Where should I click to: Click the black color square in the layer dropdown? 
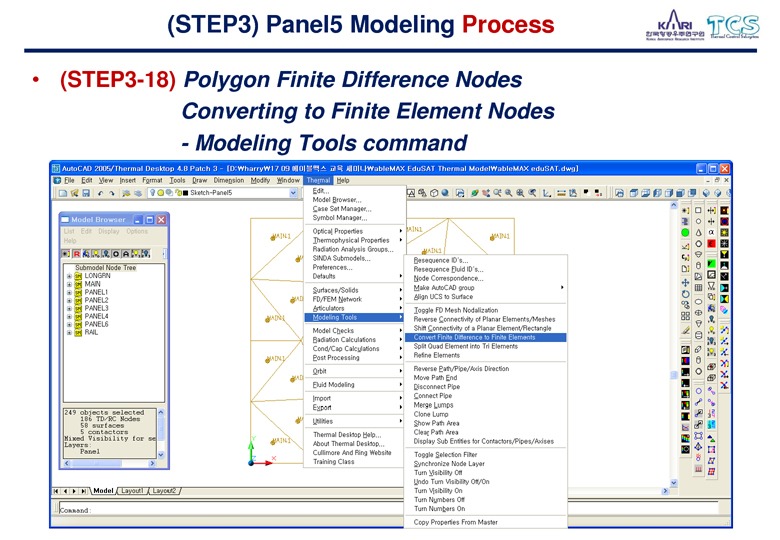pos(186,193)
